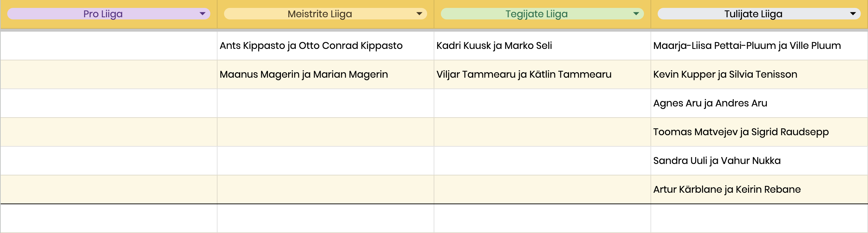Select cell Kevin Kupper ja Silvia Tenisson
Viewport: 868px width, 233px height.
[759, 74]
